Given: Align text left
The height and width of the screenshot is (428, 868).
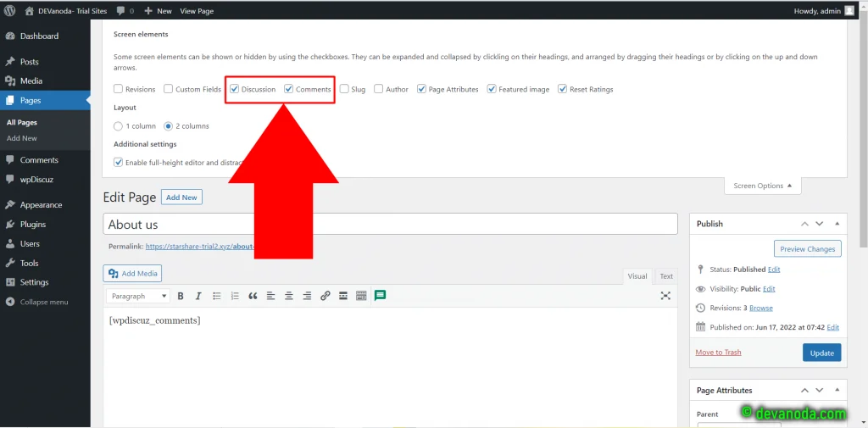Looking at the screenshot, I should pos(270,297).
